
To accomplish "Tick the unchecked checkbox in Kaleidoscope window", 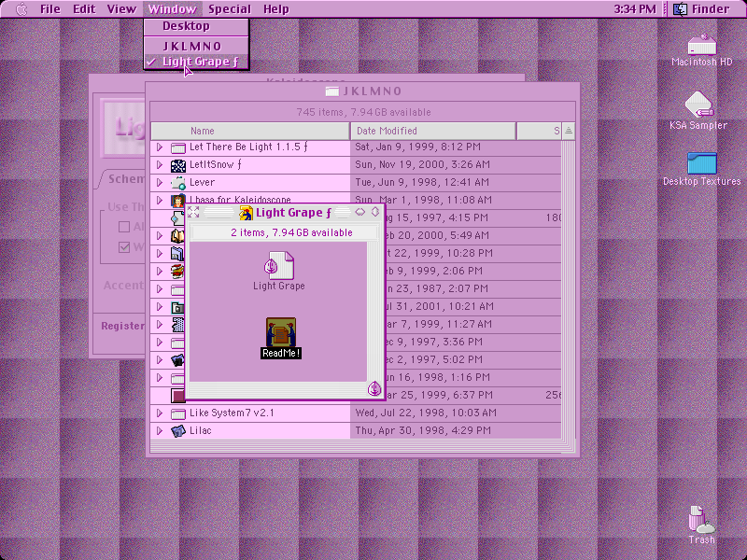I will pos(124,227).
